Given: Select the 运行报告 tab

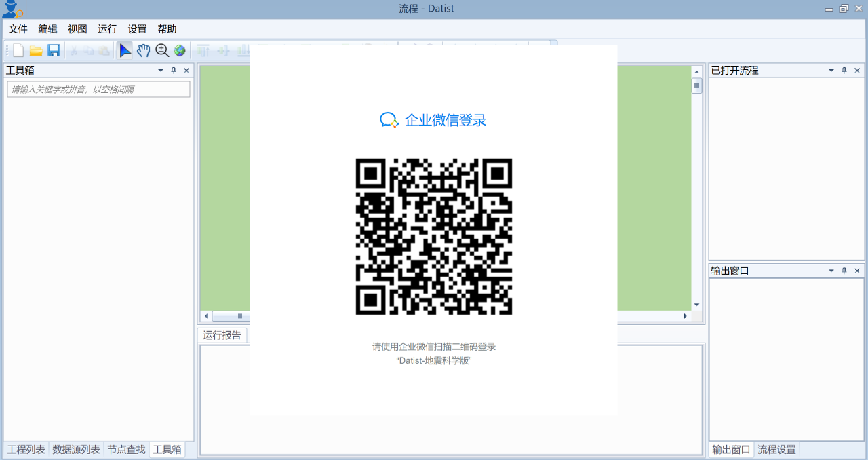Looking at the screenshot, I should tap(222, 335).
